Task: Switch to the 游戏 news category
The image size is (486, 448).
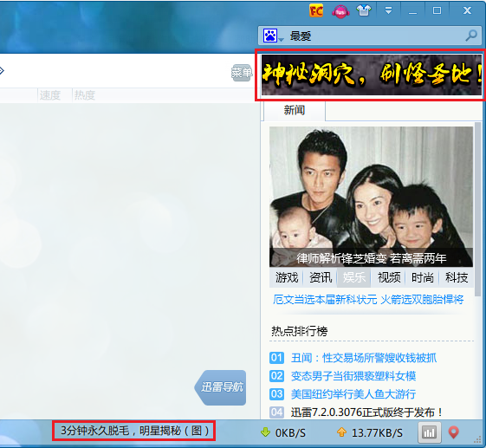Action: tap(287, 277)
